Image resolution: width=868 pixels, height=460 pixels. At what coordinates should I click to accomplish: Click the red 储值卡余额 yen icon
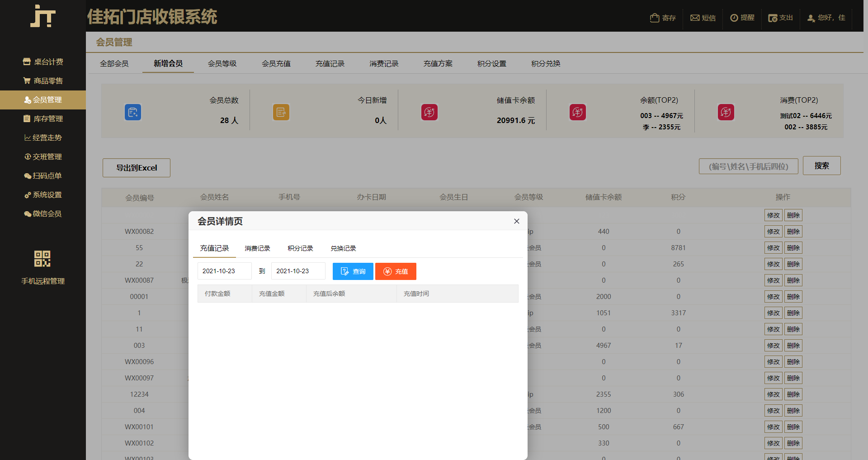pyautogui.click(x=429, y=112)
